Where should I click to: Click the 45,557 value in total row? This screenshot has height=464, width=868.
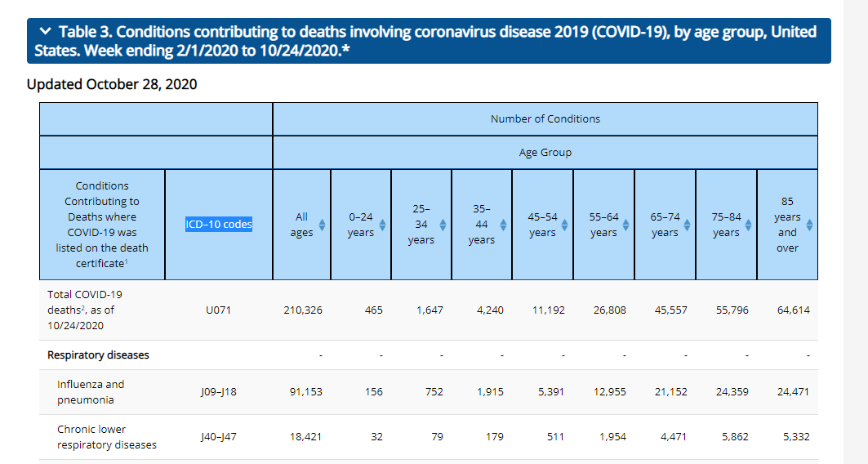[x=671, y=310]
